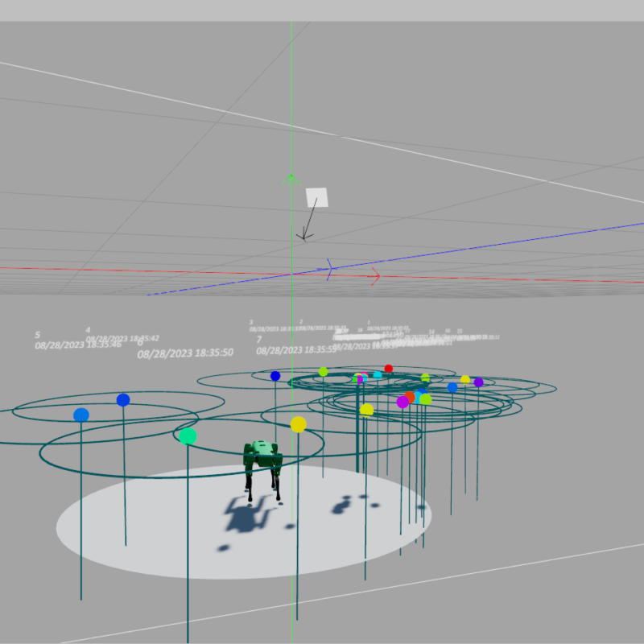644x644 pixels.
Task: Select the large yellow sphere beside robot
Action: click(x=298, y=424)
